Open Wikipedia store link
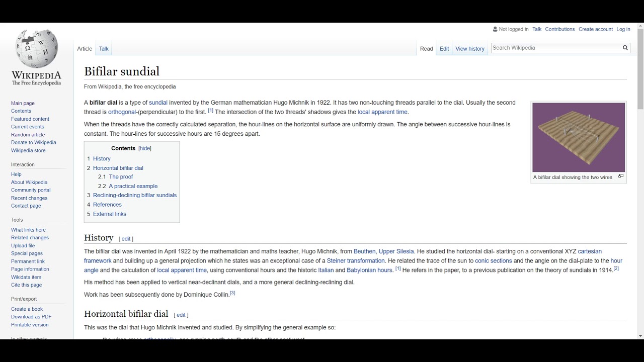 click(28, 150)
